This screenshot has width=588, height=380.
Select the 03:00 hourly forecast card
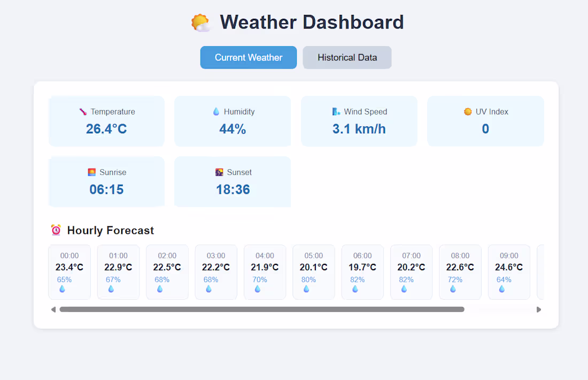tap(215, 272)
